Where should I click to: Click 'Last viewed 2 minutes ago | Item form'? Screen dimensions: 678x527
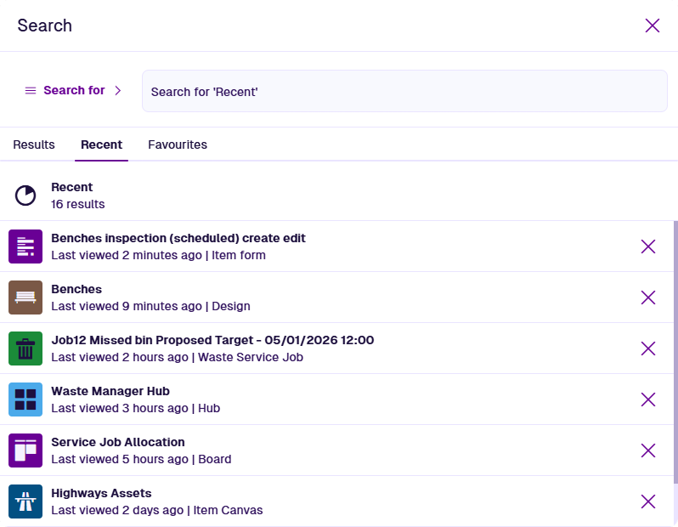click(158, 255)
